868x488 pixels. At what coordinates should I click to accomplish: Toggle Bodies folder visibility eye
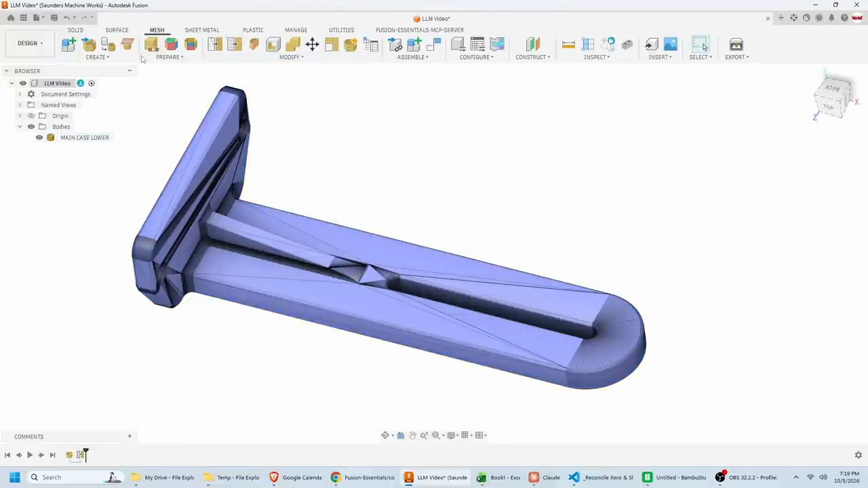pos(31,127)
